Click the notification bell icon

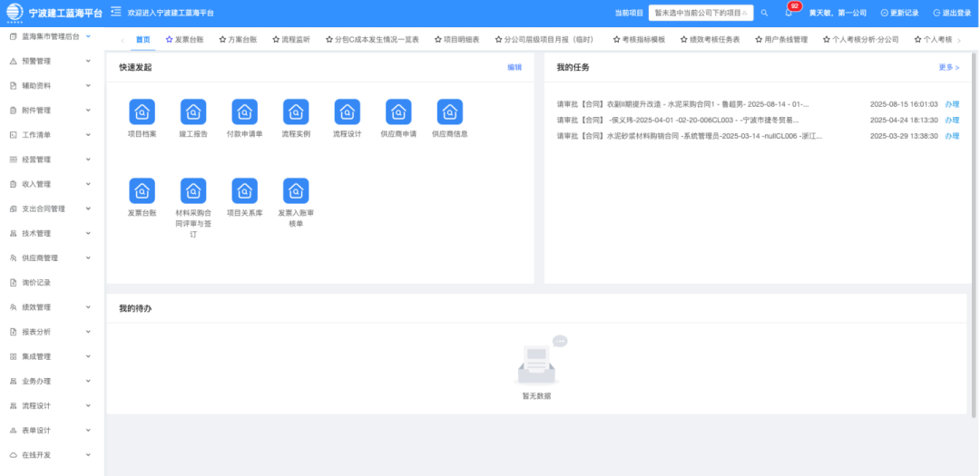coord(789,13)
